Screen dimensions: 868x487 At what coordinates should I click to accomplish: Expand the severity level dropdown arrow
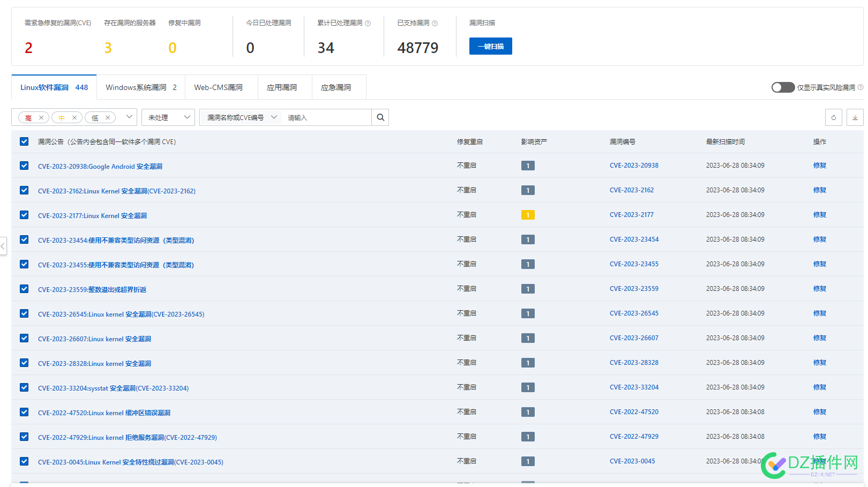coord(129,117)
